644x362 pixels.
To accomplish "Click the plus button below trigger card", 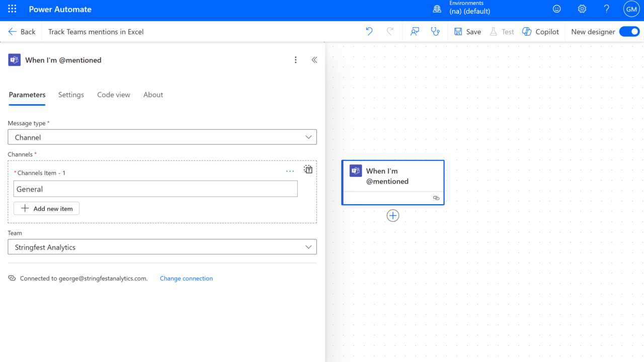I will click(x=393, y=216).
